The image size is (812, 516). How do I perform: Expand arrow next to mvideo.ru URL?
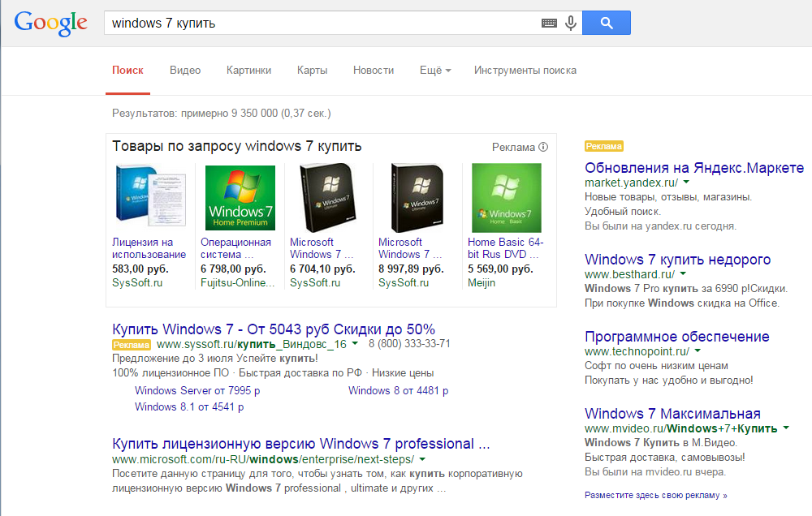[786, 428]
